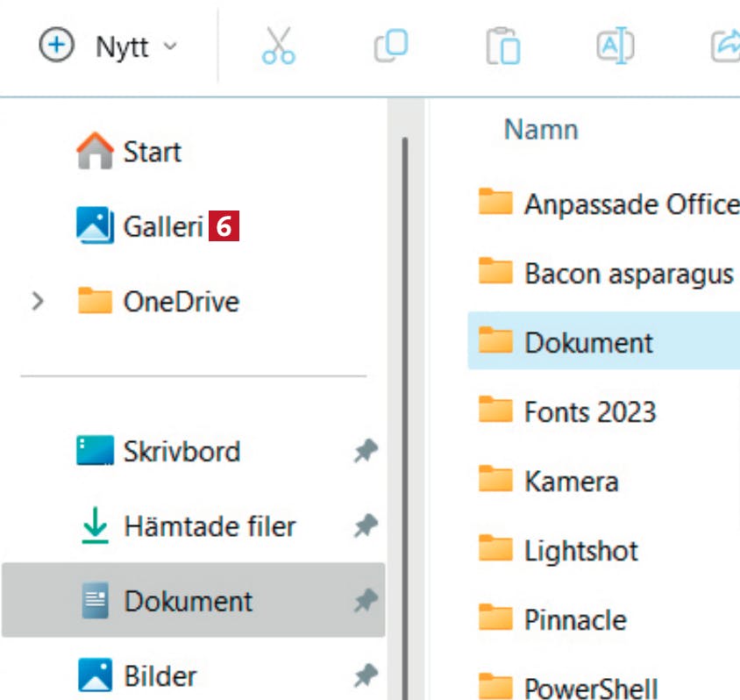Viewport: 740px width, 700px height.
Task: Unpin Skrivbord using its pin icon
Action: (x=366, y=451)
